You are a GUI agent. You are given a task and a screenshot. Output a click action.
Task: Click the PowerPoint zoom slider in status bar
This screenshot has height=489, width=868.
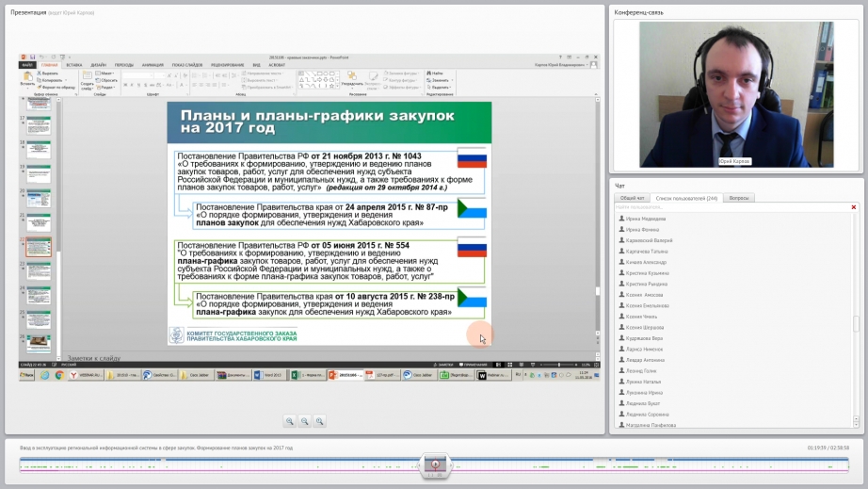click(559, 365)
